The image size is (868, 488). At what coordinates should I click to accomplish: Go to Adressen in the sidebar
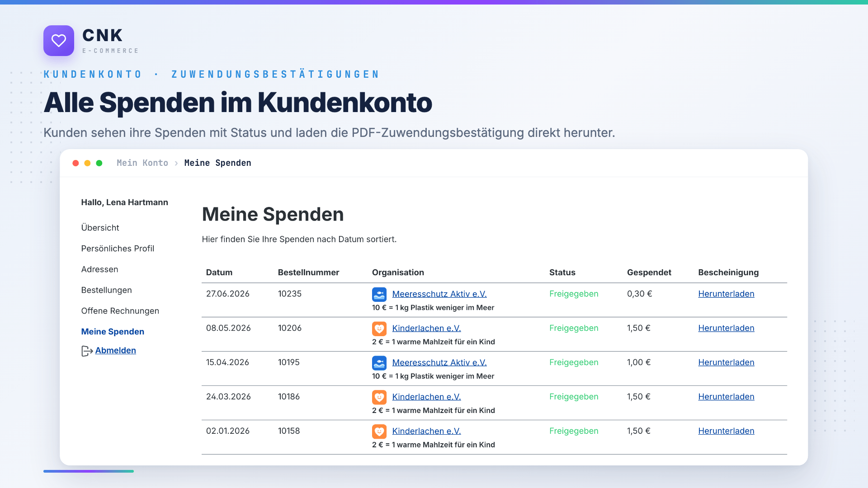pyautogui.click(x=99, y=269)
